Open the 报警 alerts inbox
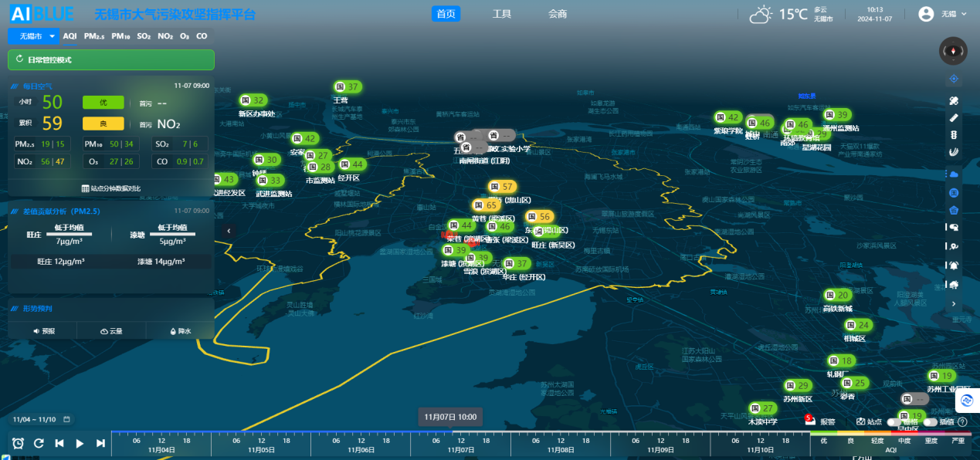This screenshot has width=980, height=460. 820,421
